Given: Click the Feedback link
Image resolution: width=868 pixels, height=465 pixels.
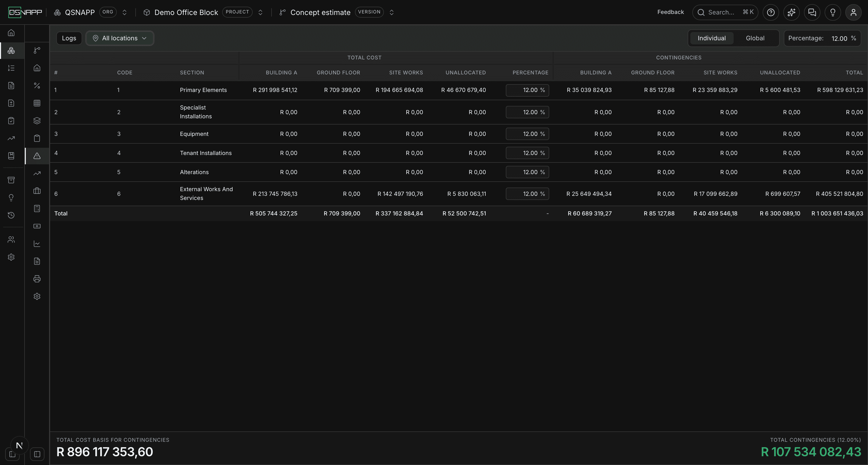Looking at the screenshot, I should pos(670,12).
